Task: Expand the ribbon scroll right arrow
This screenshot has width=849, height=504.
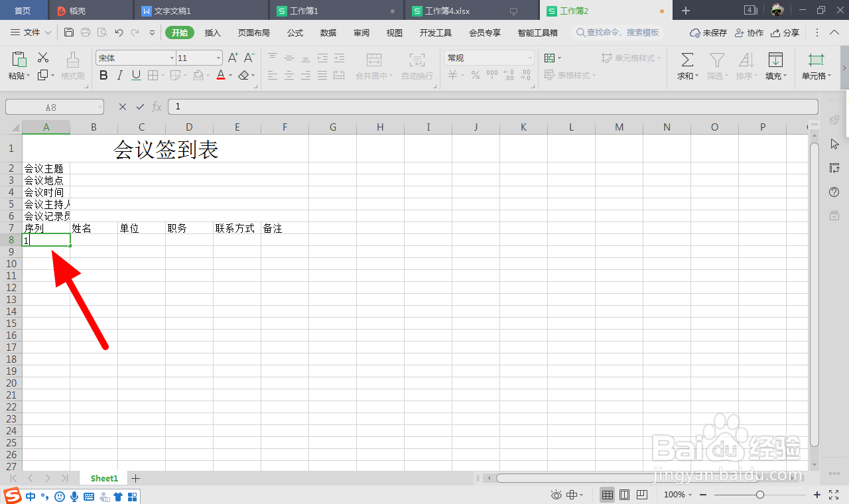Action: pyautogui.click(x=844, y=68)
